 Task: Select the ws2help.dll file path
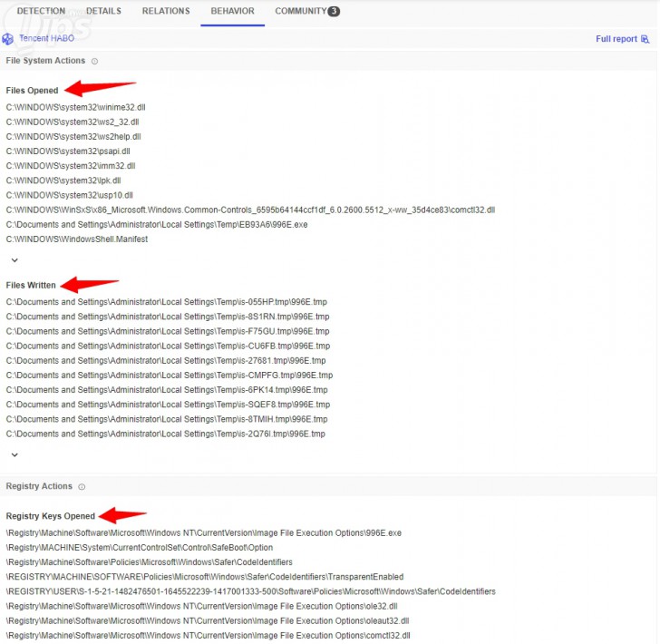[x=73, y=136]
